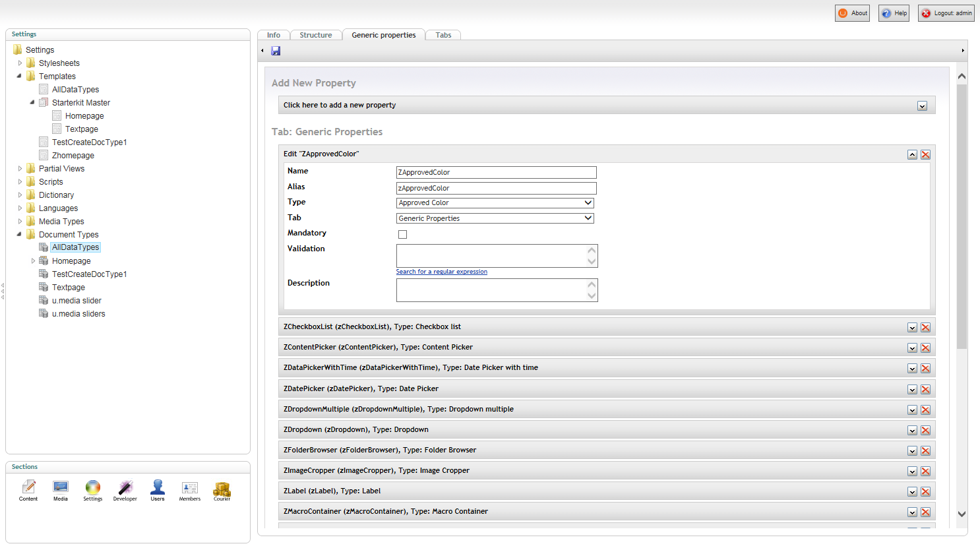Viewport: 980px width, 554px height.
Task: Open the Members section
Action: tap(190, 490)
